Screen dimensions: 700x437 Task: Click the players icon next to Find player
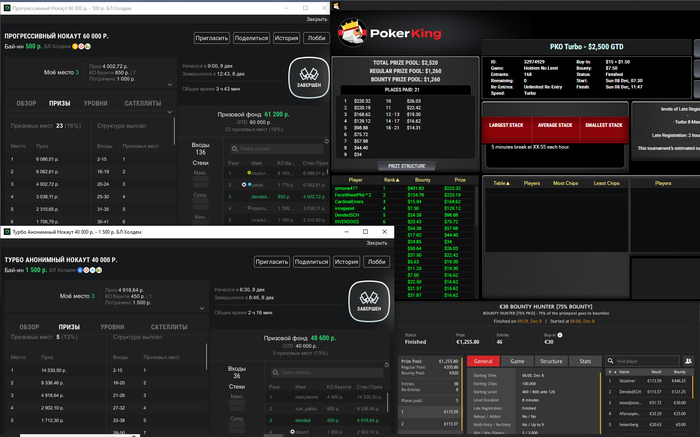tap(688, 361)
